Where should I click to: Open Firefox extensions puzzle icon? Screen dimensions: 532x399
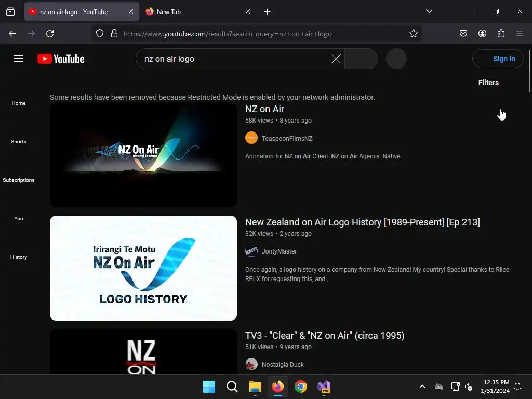(501, 33)
